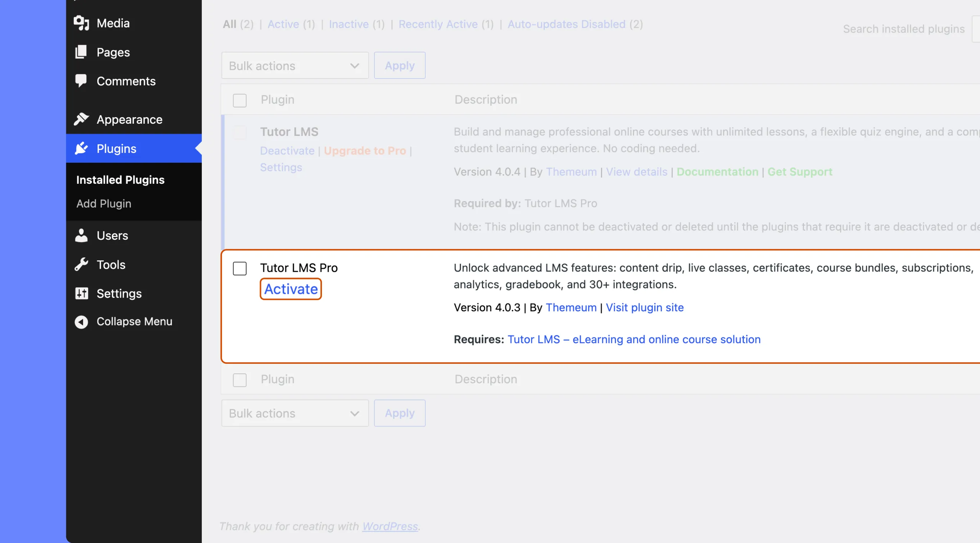Activate the Tutor LMS Pro plugin
The width and height of the screenshot is (980, 543).
291,289
